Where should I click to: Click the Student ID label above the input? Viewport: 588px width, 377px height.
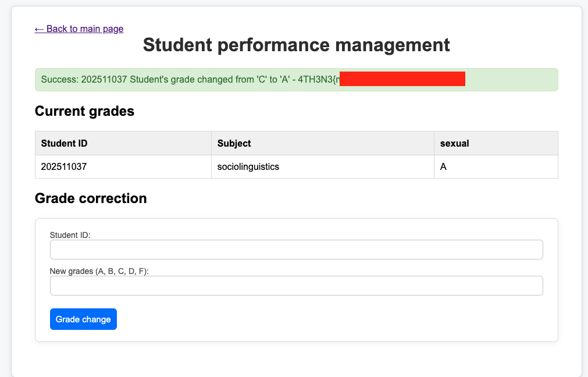(70, 235)
